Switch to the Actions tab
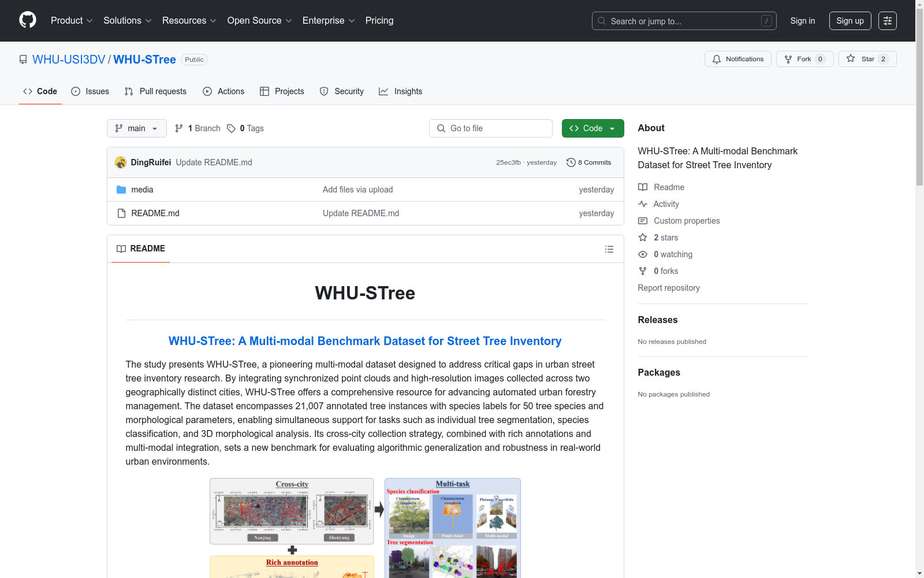Screen dimensions: 924x578 223,91
